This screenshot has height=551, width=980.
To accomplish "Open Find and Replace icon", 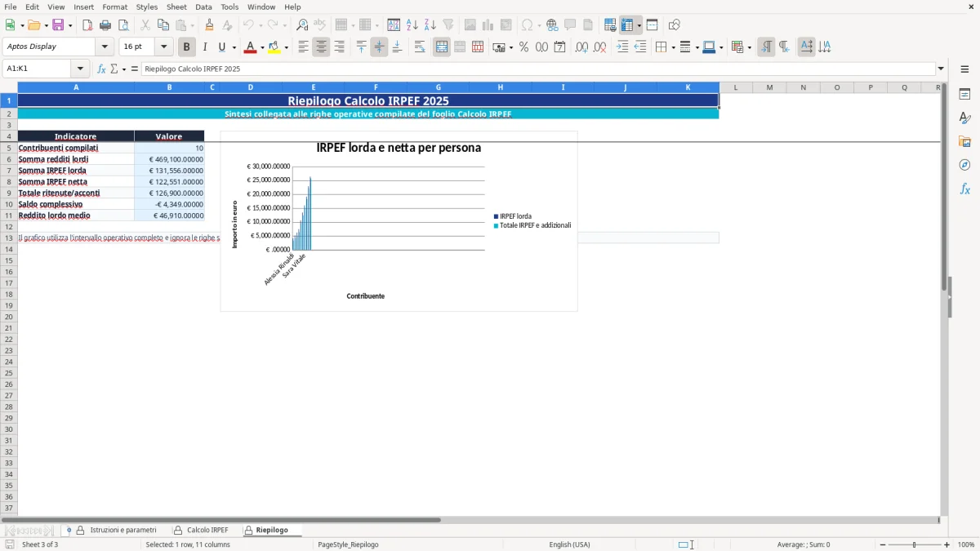I will tap(302, 25).
